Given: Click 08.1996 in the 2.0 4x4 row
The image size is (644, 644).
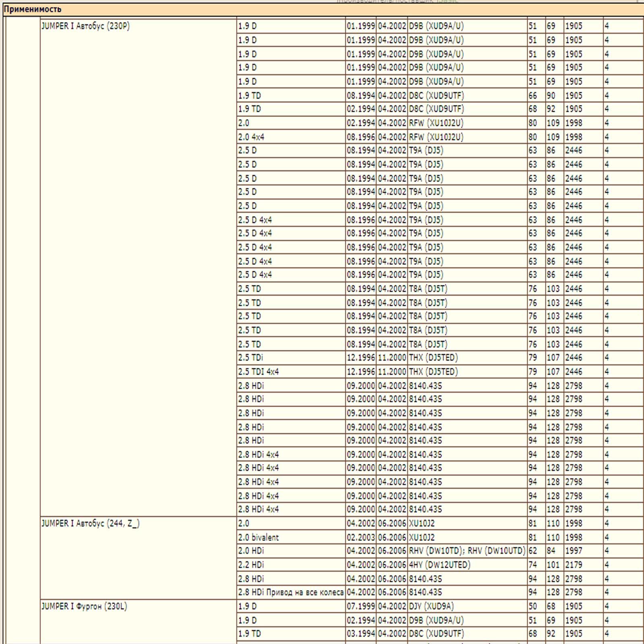Looking at the screenshot, I should [x=361, y=137].
